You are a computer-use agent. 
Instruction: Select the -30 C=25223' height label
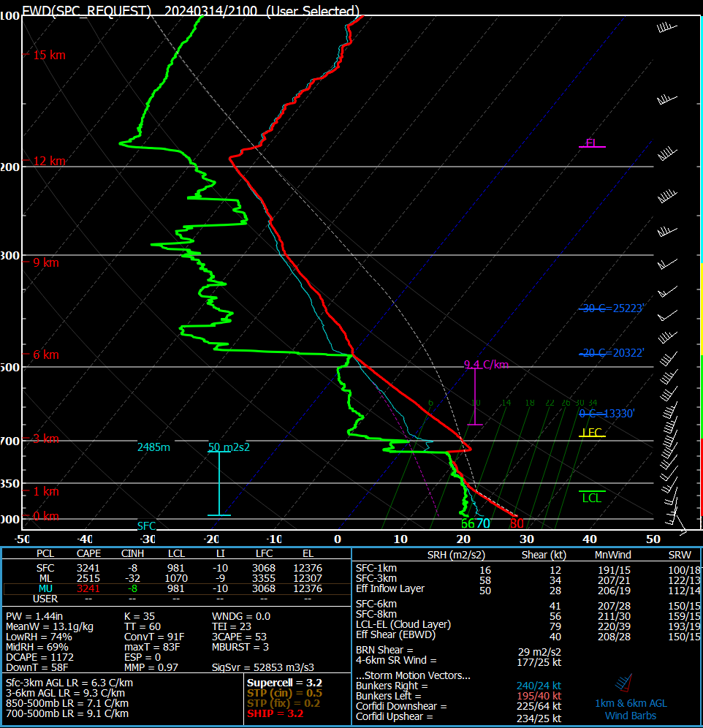(613, 308)
